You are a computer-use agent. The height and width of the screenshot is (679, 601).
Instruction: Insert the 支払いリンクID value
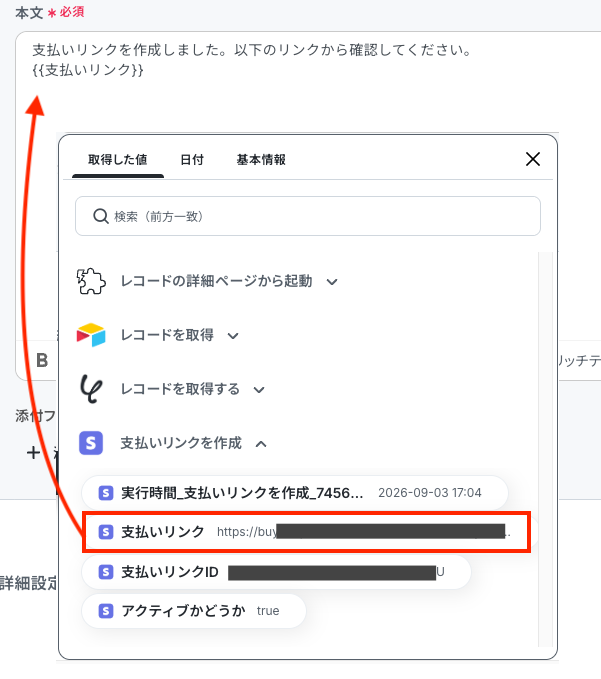276,572
